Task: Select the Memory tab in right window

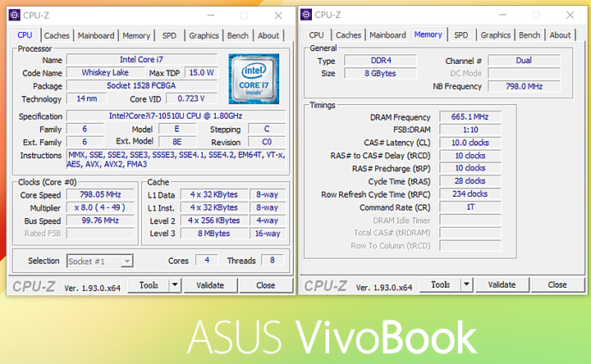Action: [x=428, y=34]
